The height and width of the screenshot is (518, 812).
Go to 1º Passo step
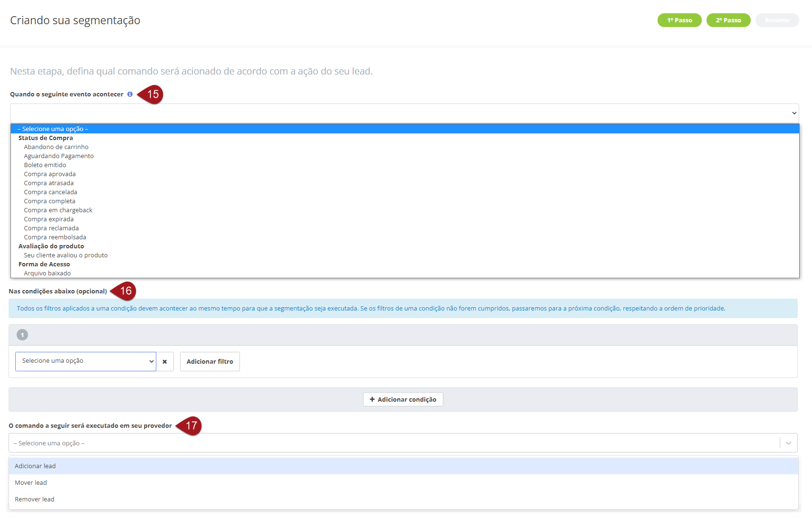click(679, 20)
